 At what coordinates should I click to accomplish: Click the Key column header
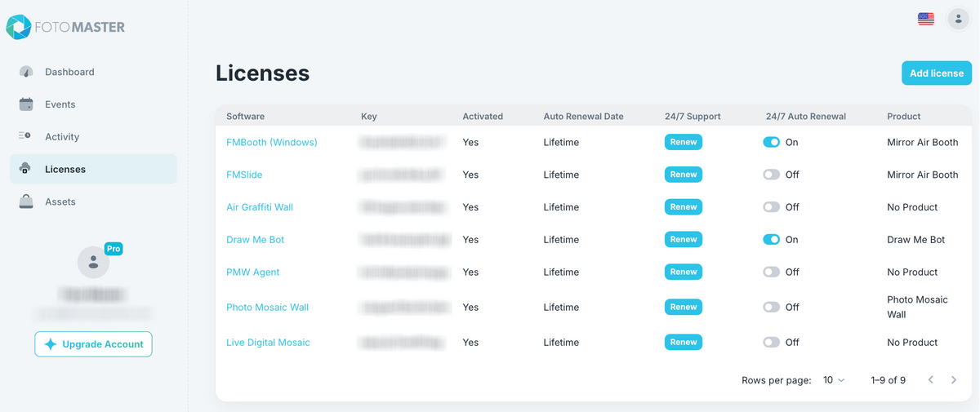(369, 117)
